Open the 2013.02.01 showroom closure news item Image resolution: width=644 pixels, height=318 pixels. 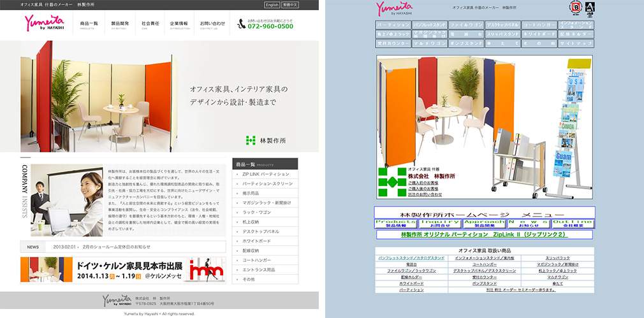pos(101,247)
